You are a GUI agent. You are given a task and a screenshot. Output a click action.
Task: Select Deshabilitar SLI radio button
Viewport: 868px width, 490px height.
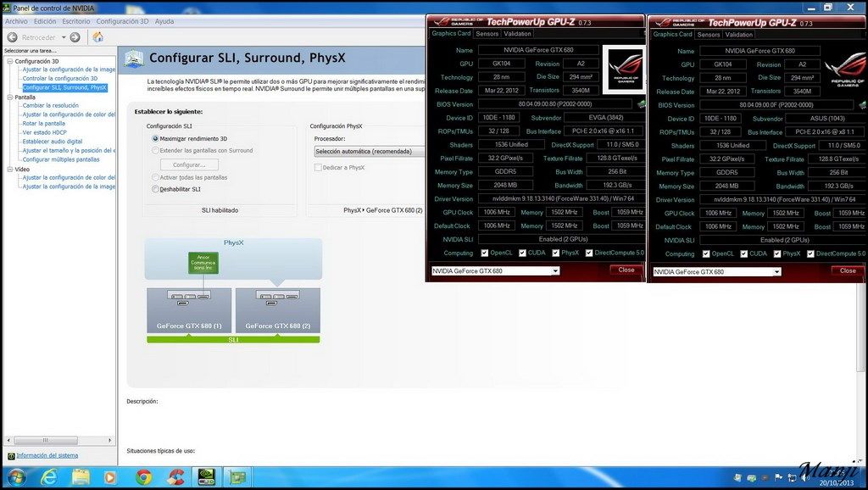(x=155, y=189)
